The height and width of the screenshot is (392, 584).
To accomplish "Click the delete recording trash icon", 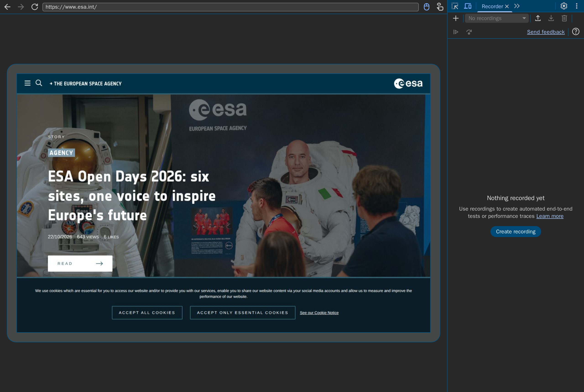I will coord(564,18).
